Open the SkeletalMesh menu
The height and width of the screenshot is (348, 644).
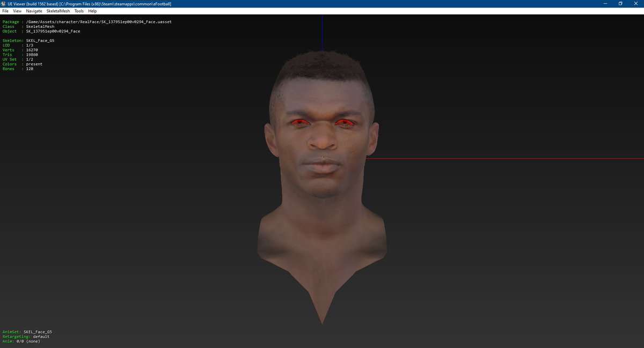coord(58,11)
